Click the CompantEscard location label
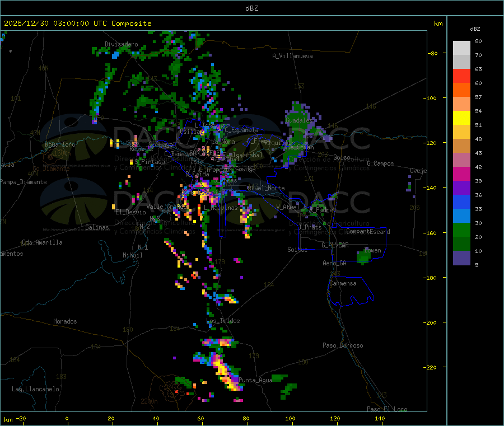The width and height of the screenshot is (504, 426). [x=368, y=232]
